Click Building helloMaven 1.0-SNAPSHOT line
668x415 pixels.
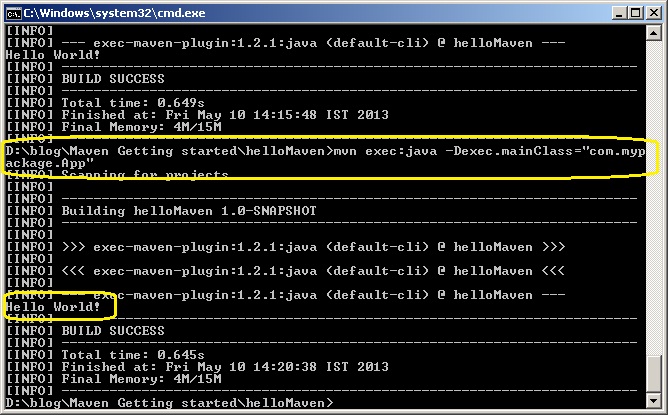click(161, 211)
